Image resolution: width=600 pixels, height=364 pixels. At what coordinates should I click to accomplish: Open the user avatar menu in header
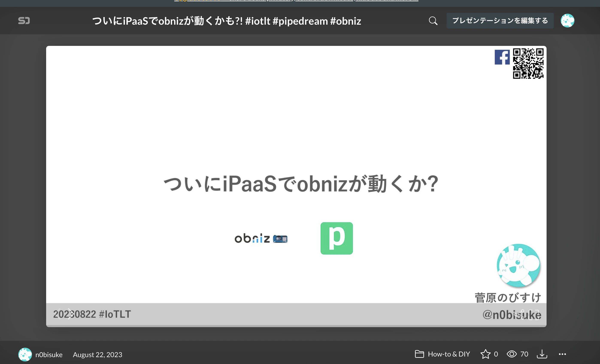tap(567, 21)
